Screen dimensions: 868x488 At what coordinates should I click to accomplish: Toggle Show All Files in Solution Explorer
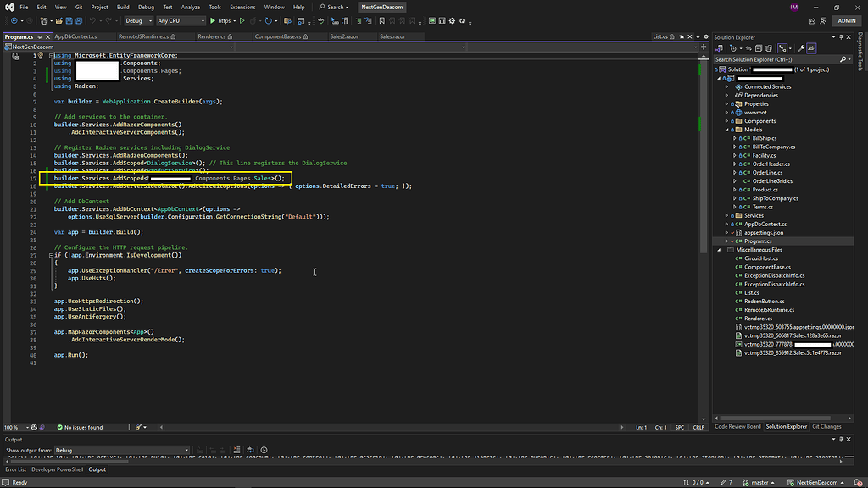(769, 48)
